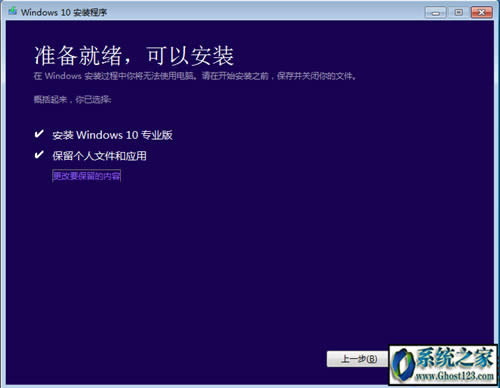The width and height of the screenshot is (500, 388).
Task: Click the Windows 10 安装程序 title text
Action: pyautogui.click(x=64, y=12)
